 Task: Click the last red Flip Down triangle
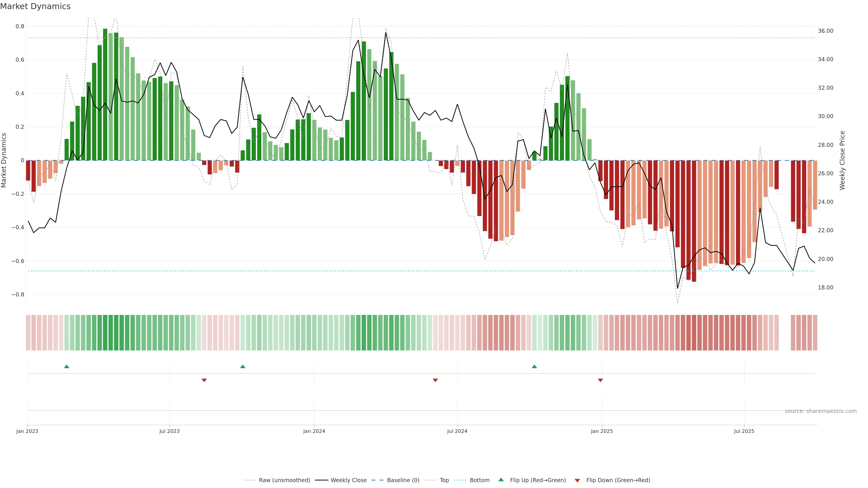tap(600, 380)
